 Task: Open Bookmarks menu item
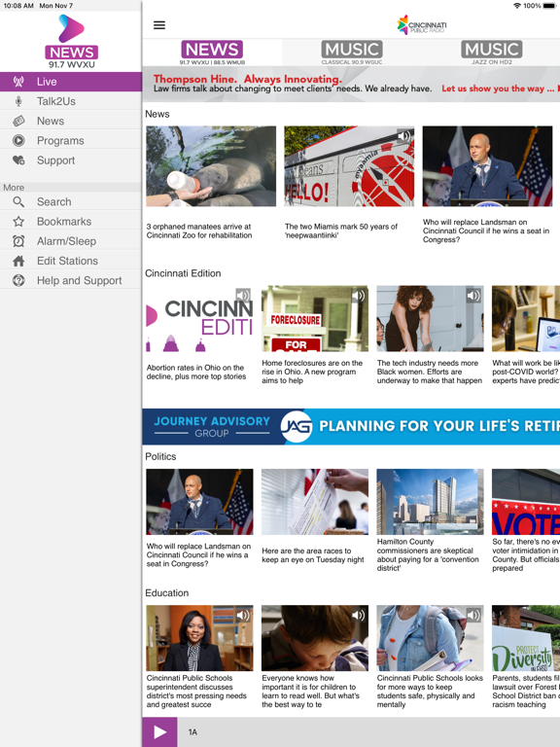(70, 222)
